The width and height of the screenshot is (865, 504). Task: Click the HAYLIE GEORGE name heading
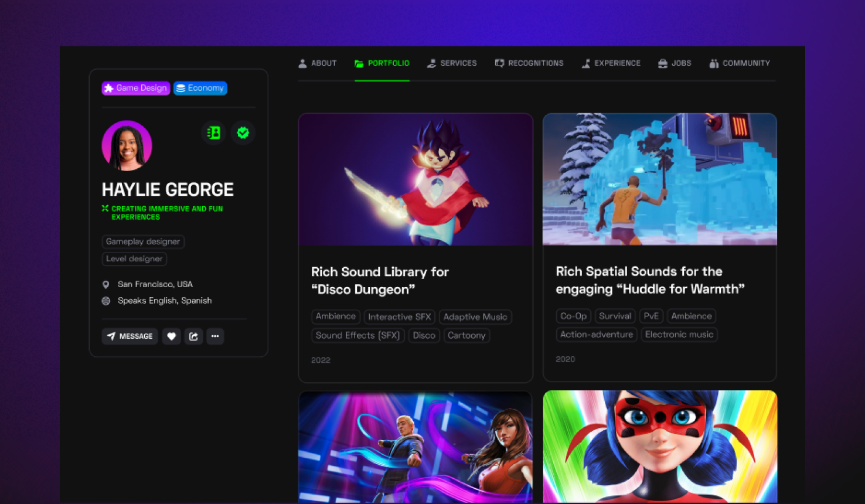(168, 189)
